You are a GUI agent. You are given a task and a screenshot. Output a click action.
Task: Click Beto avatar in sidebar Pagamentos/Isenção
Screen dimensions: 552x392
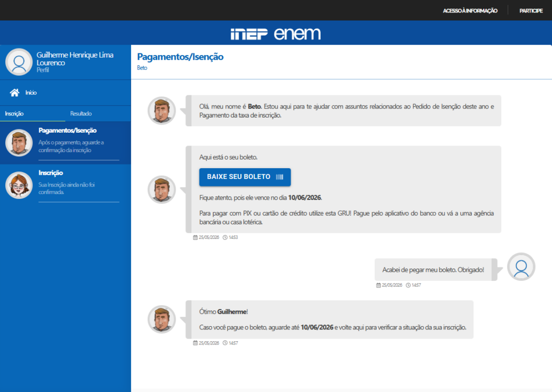pos(19,143)
